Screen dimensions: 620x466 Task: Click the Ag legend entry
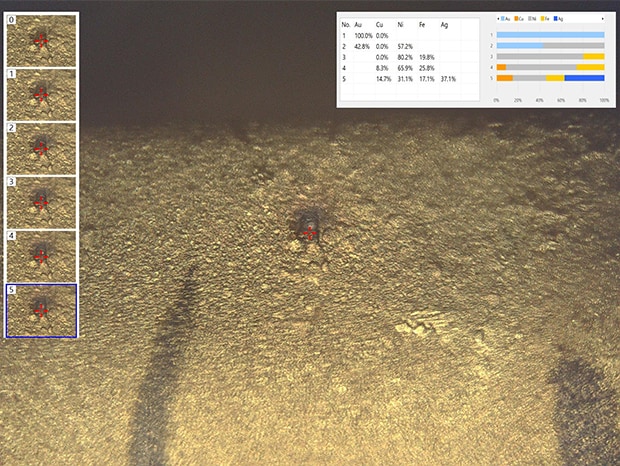pos(558,19)
